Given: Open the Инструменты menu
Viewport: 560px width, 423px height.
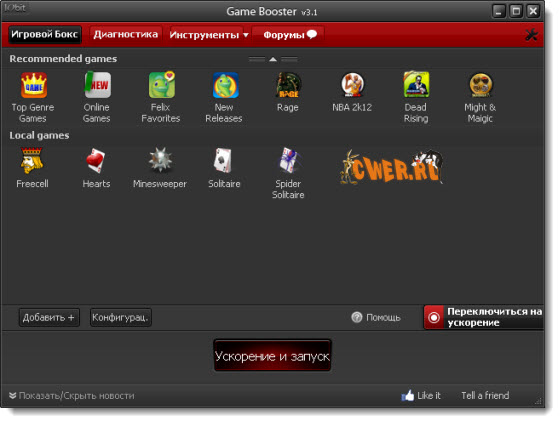Looking at the screenshot, I should click(x=209, y=35).
